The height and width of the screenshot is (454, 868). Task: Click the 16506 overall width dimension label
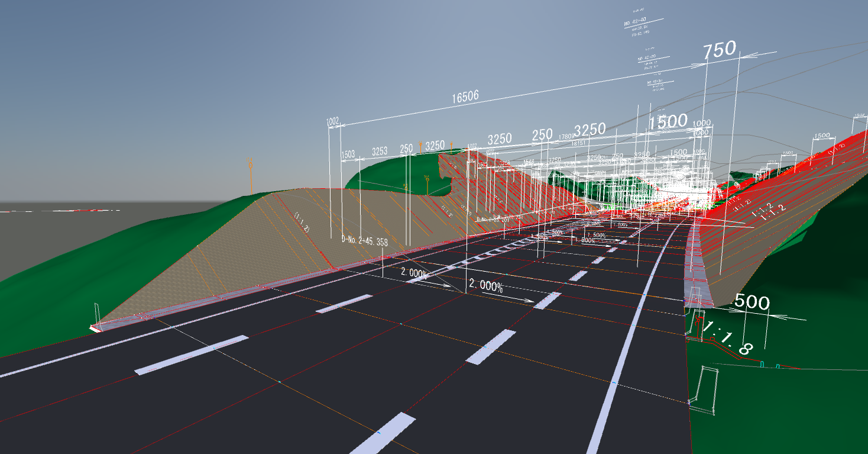point(465,98)
